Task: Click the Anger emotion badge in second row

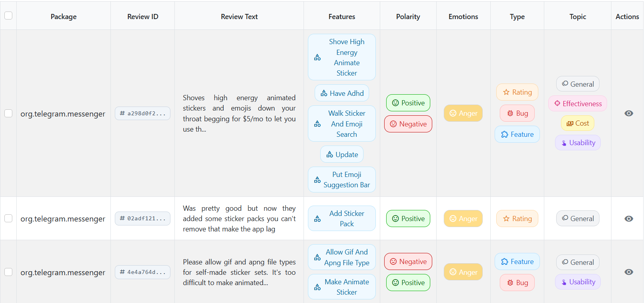Action: 463,219
